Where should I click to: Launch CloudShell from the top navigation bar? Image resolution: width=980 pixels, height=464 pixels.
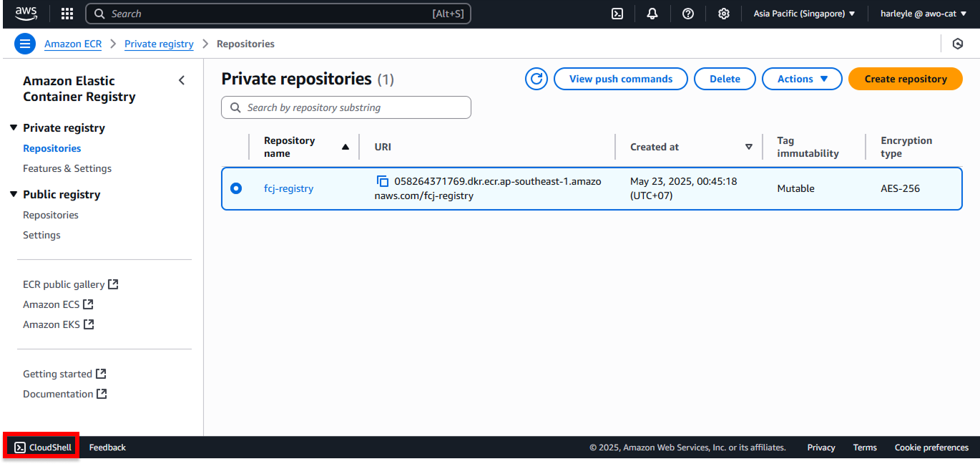[617, 14]
